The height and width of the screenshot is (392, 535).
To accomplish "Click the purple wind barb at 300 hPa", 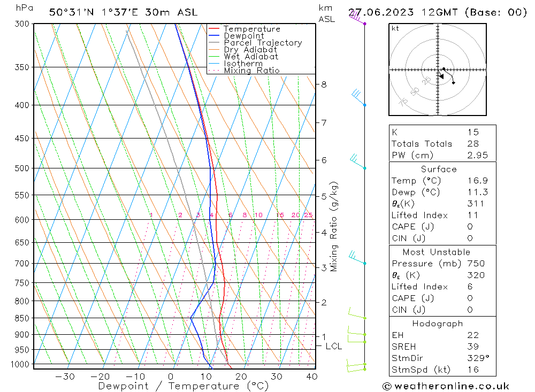I will [357, 18].
